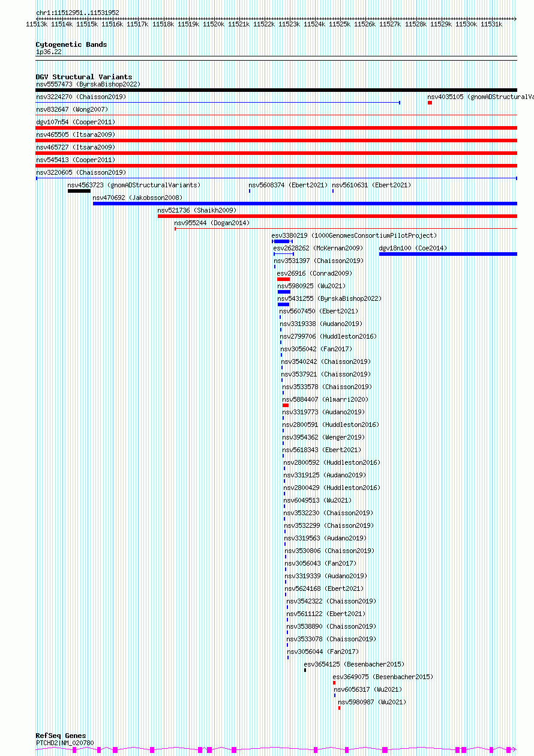The image size is (534, 756).
Task: Open esv3649075 (Besenbacher2015) label
Action: [383, 677]
